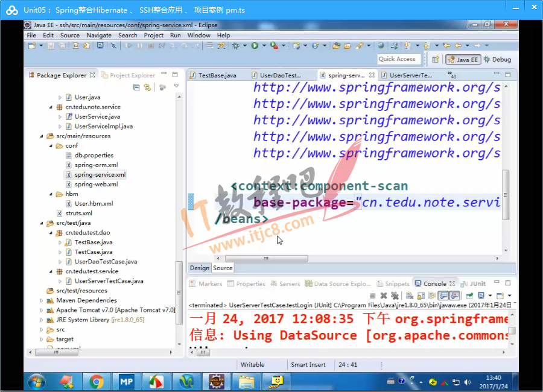Click the editor vertical scrollbar thumb

coord(506,195)
